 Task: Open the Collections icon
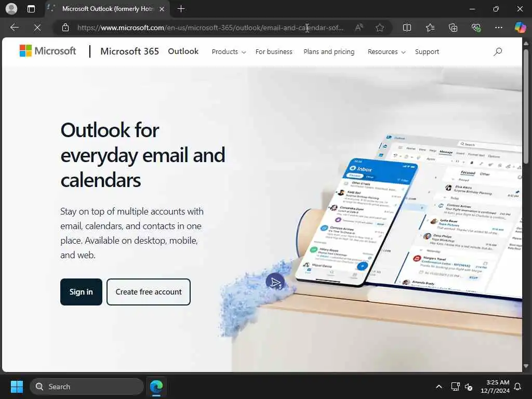(x=453, y=28)
